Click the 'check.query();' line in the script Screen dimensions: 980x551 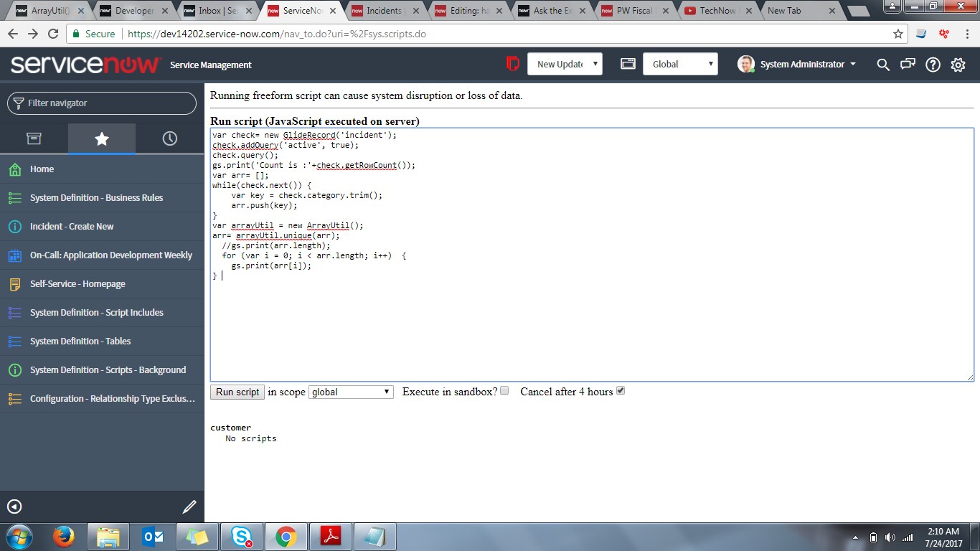(x=245, y=155)
